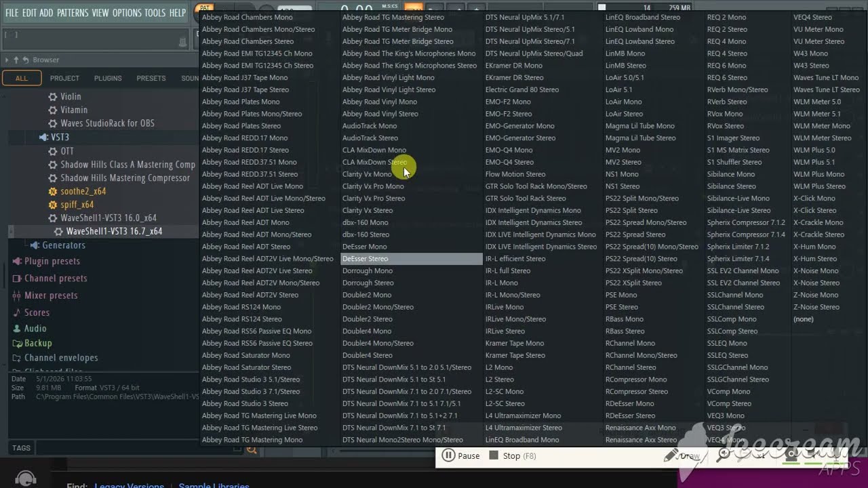Image resolution: width=868 pixels, height=488 pixels.
Task: Open the HELP menu
Action: pos(178,13)
